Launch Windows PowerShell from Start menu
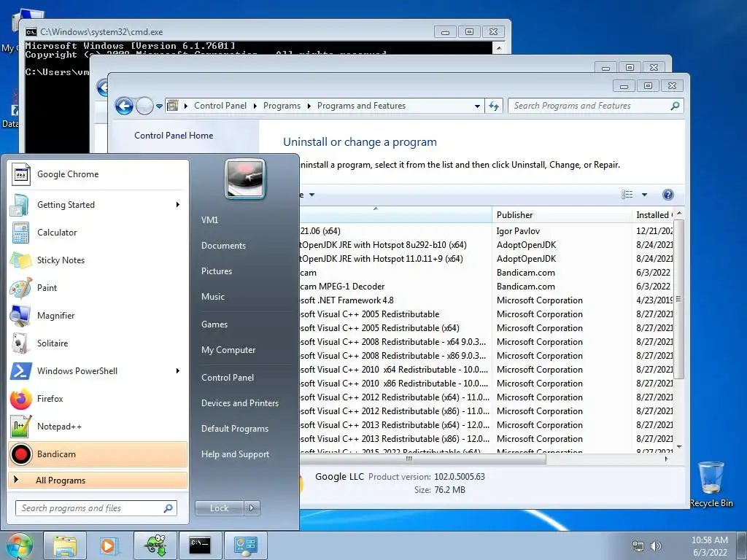 [x=98, y=371]
